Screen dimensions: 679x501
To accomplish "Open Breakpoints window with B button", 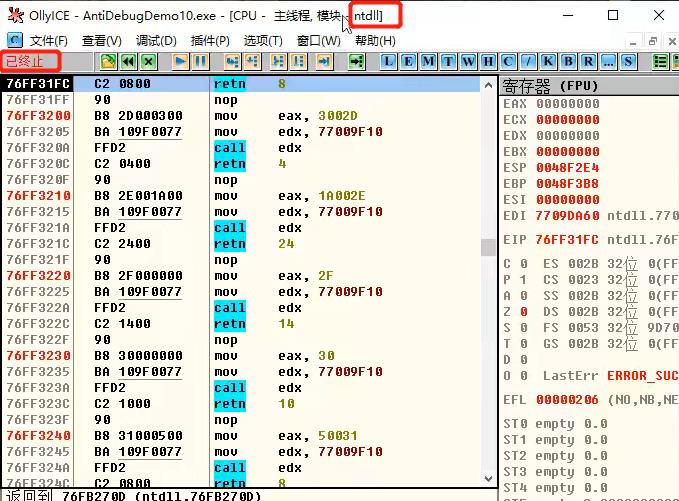I will pos(568,61).
